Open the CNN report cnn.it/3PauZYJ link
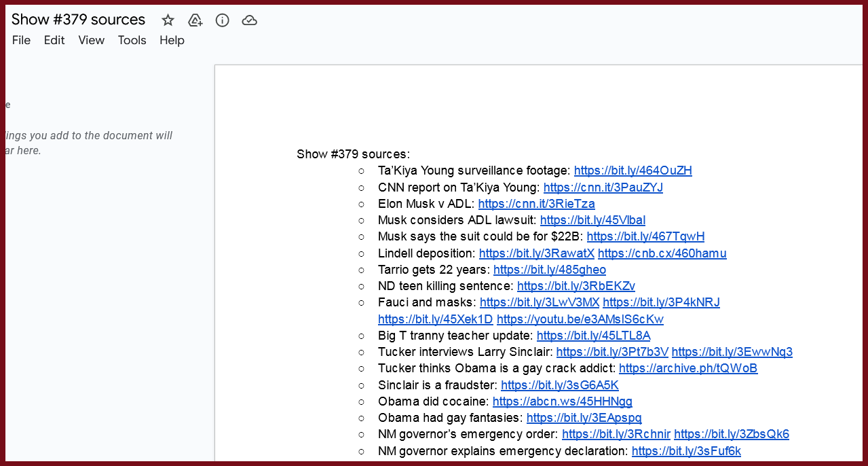The height and width of the screenshot is (466, 868). pyautogui.click(x=603, y=187)
